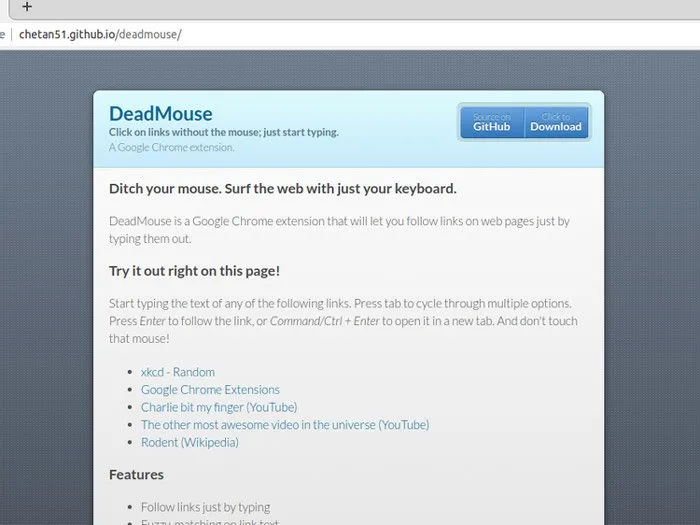The height and width of the screenshot is (525, 700).
Task: Click the Features section heading
Action: tap(136, 474)
